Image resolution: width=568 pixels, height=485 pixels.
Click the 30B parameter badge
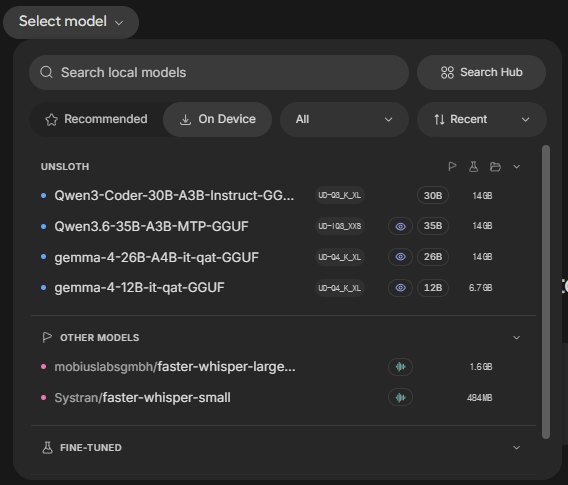pyautogui.click(x=433, y=196)
